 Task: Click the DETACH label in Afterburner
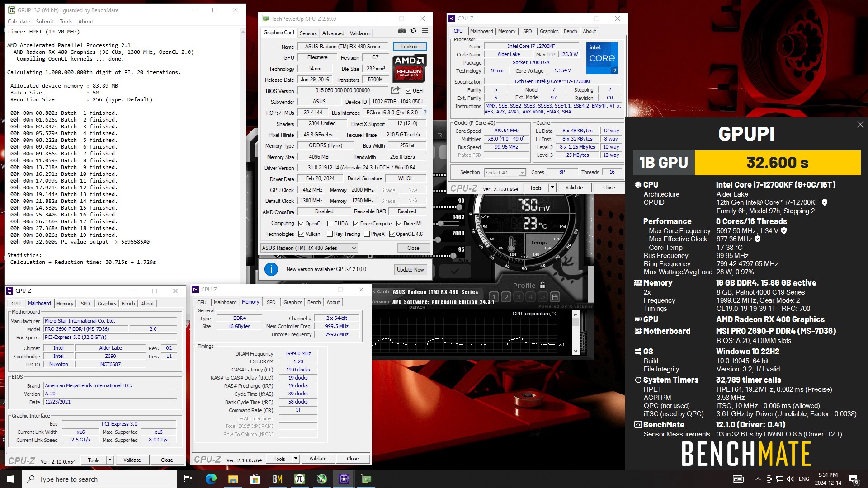[x=417, y=307]
